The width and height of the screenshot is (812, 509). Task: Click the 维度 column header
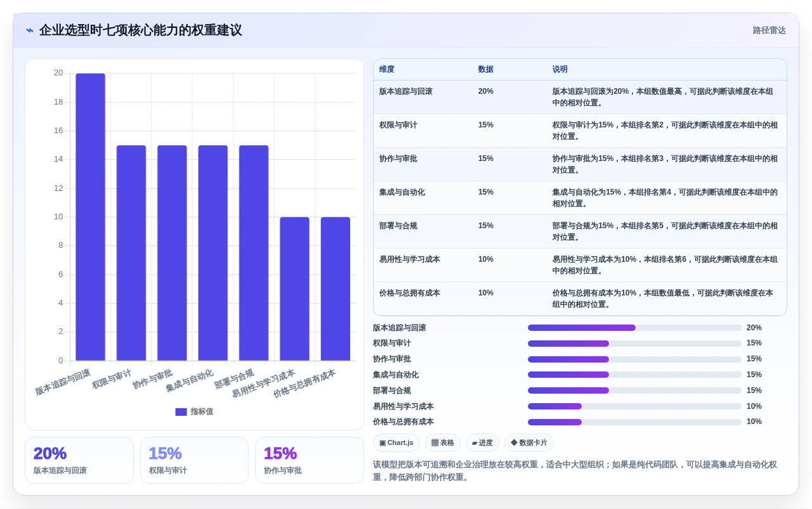point(387,70)
